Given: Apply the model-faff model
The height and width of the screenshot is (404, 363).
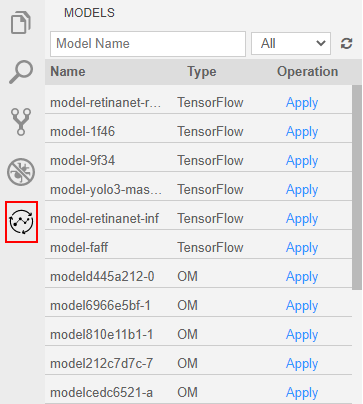Looking at the screenshot, I should tap(302, 248).
